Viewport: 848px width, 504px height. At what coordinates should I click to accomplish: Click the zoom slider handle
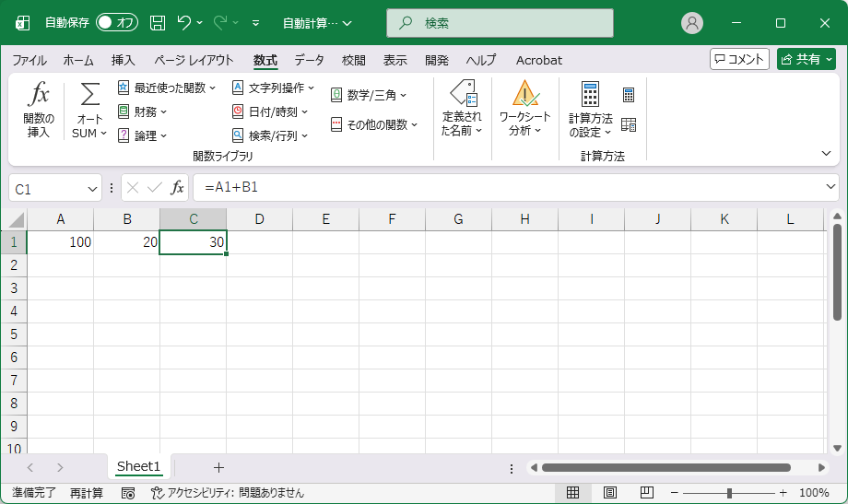pyautogui.click(x=729, y=493)
